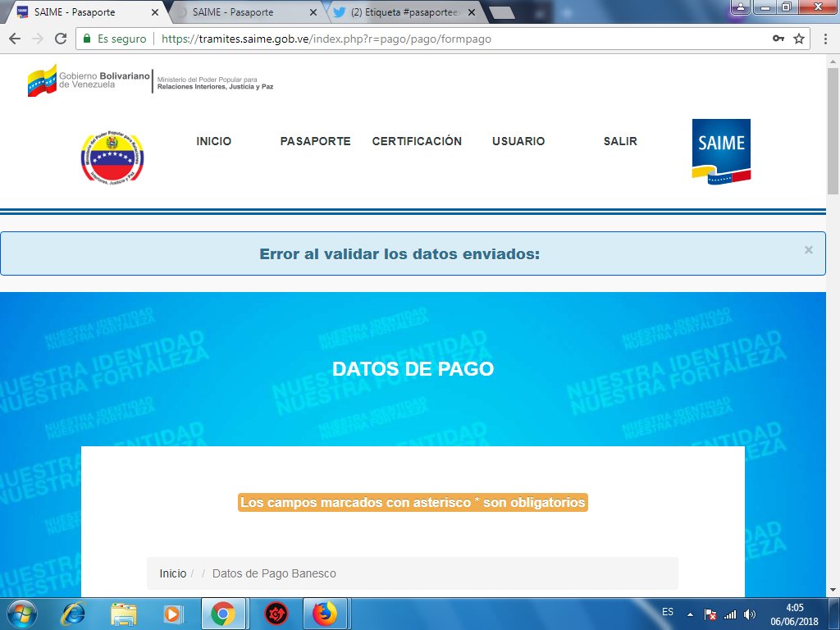Click the volume speaker tray icon

[750, 614]
